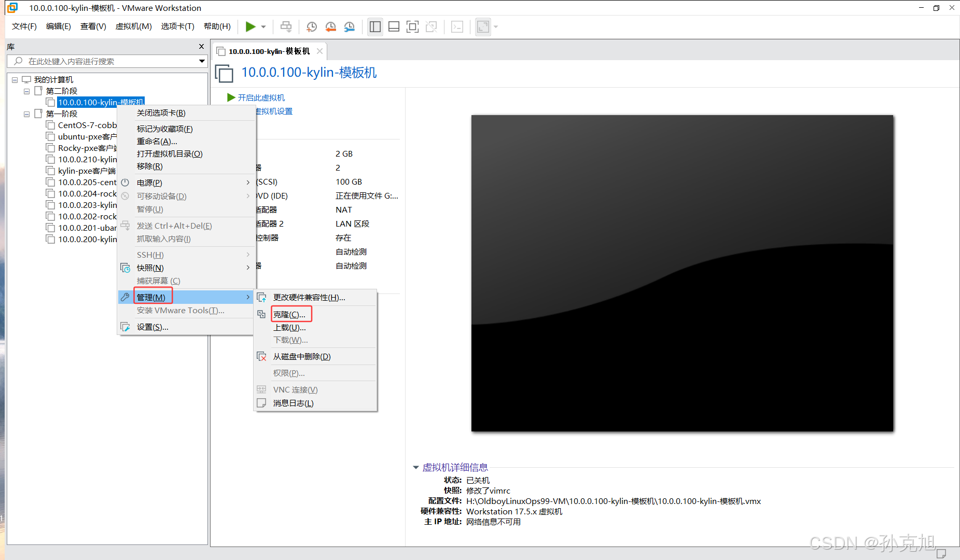Click the wrench icon beside 管理(M)
The height and width of the screenshot is (560, 960).
125,297
